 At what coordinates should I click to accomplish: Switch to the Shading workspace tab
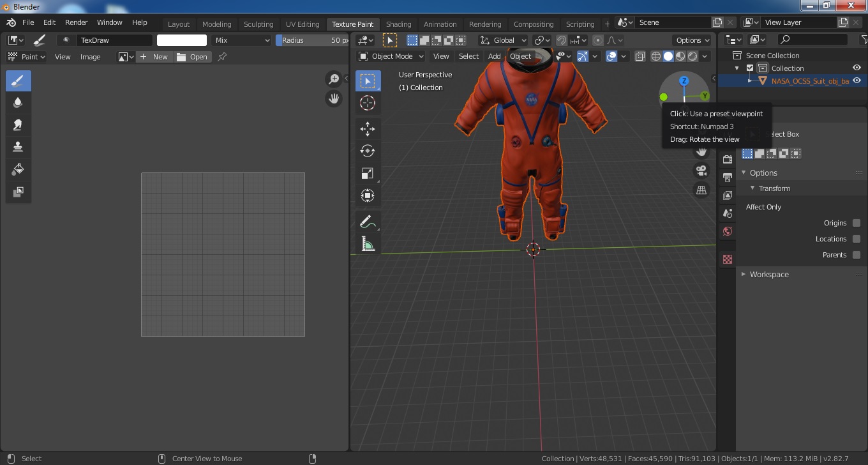click(x=399, y=24)
